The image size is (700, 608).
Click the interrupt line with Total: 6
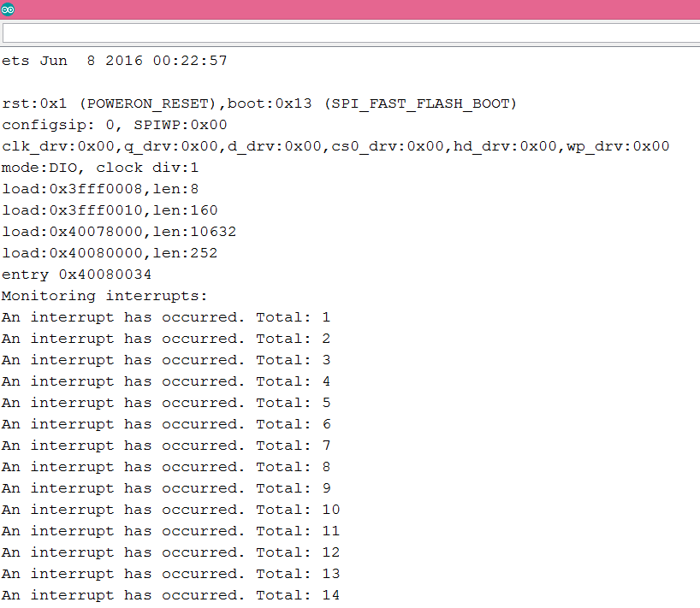point(166,425)
